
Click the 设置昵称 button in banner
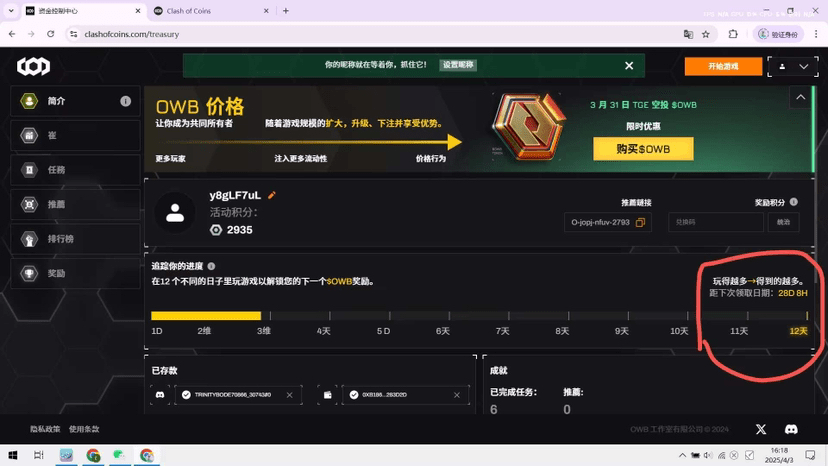pos(458,64)
